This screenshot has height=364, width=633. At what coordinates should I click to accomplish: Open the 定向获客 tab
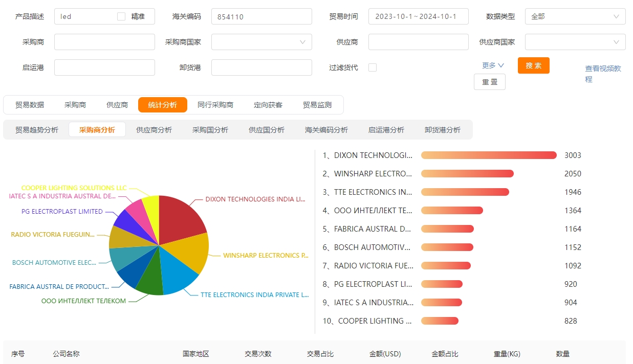pos(268,105)
